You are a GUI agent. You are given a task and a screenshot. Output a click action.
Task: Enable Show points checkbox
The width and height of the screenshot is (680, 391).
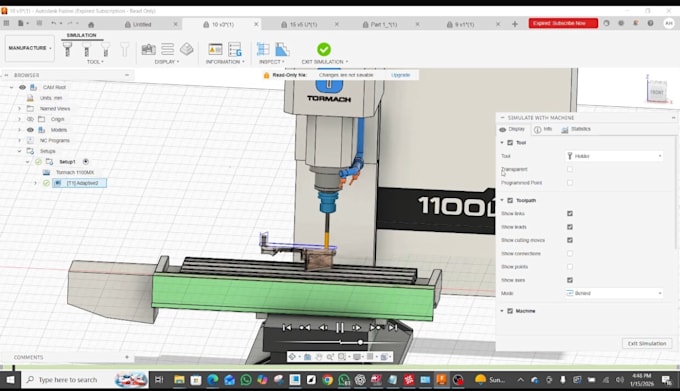tap(570, 267)
